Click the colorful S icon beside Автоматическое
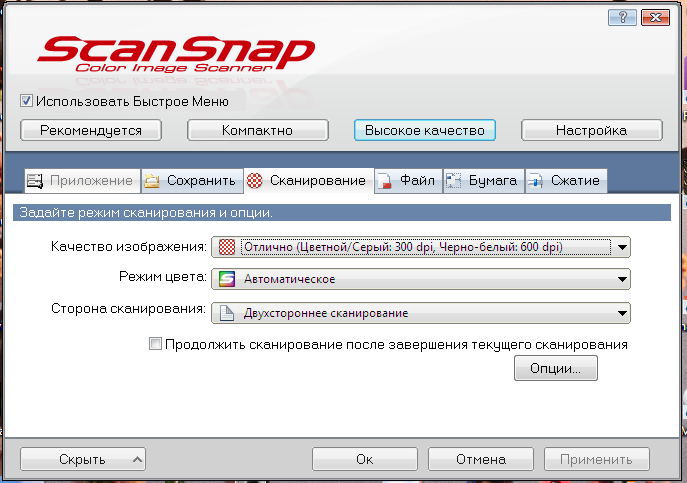Screen dimensions: 687x483 tap(227, 279)
